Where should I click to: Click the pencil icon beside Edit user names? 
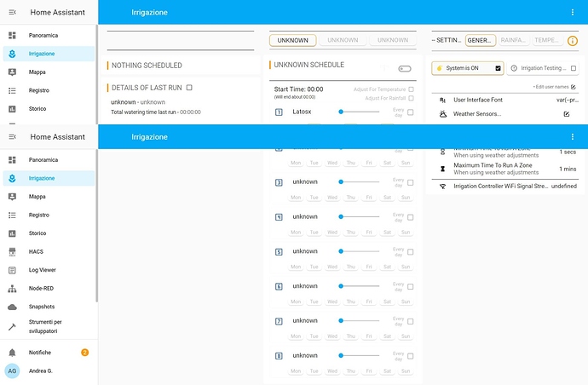tap(573, 87)
